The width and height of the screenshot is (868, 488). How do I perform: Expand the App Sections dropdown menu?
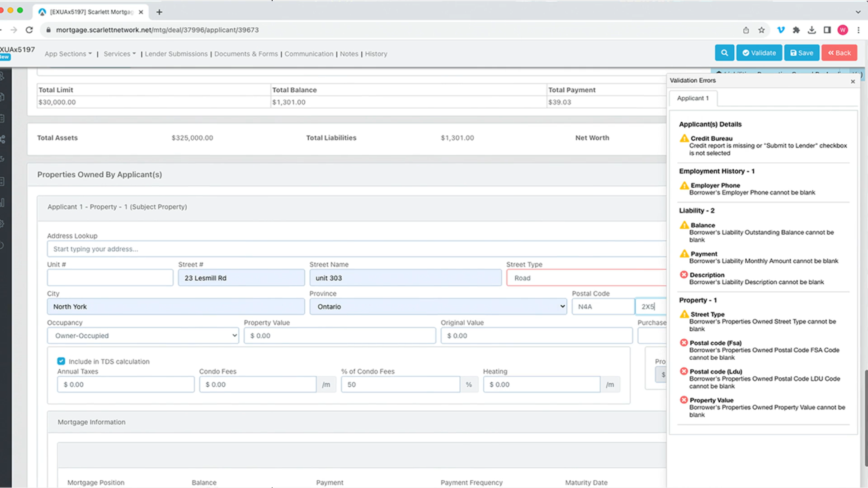click(x=68, y=54)
